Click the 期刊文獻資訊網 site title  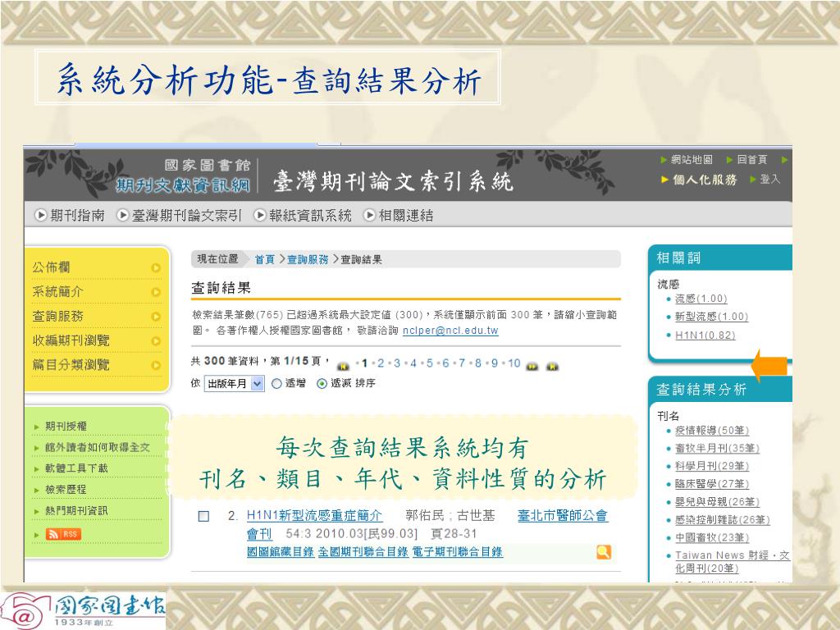coord(183,185)
